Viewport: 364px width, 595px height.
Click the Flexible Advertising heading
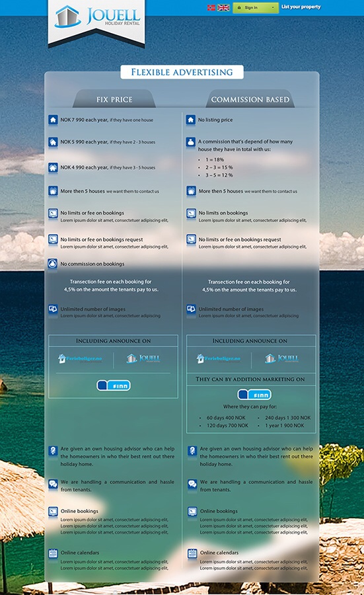coord(182,72)
